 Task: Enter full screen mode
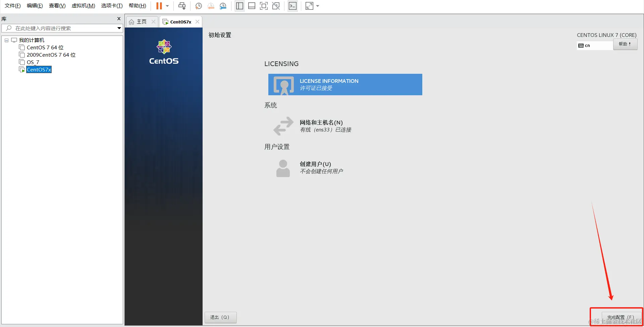(x=264, y=6)
